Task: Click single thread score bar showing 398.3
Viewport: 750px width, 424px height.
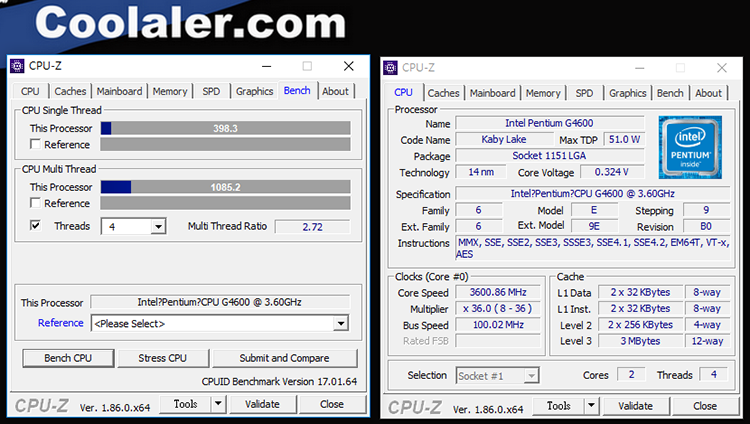Action: [x=225, y=128]
